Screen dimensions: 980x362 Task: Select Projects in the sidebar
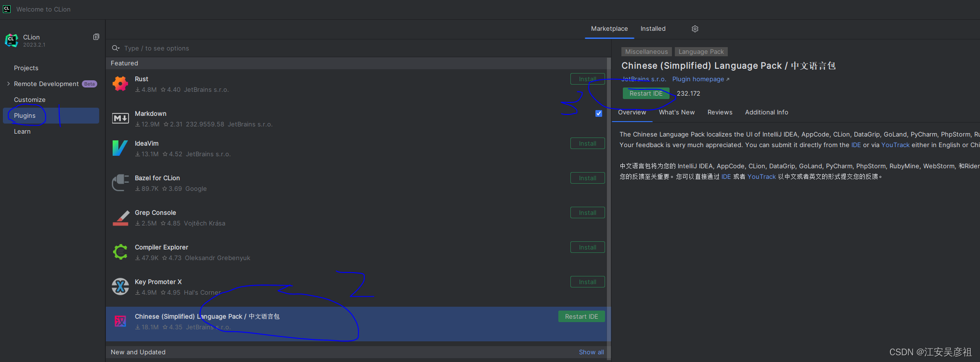click(26, 68)
